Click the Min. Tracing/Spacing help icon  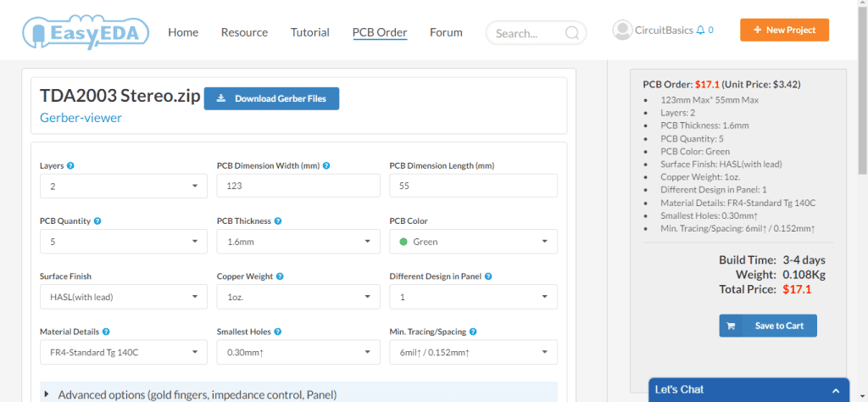pos(473,332)
